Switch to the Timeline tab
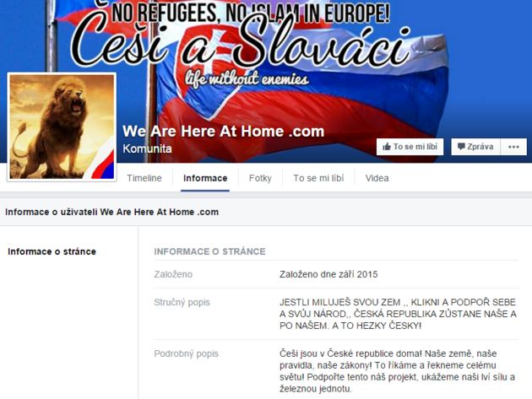Viewport: 532px width, 399px height. (x=144, y=178)
